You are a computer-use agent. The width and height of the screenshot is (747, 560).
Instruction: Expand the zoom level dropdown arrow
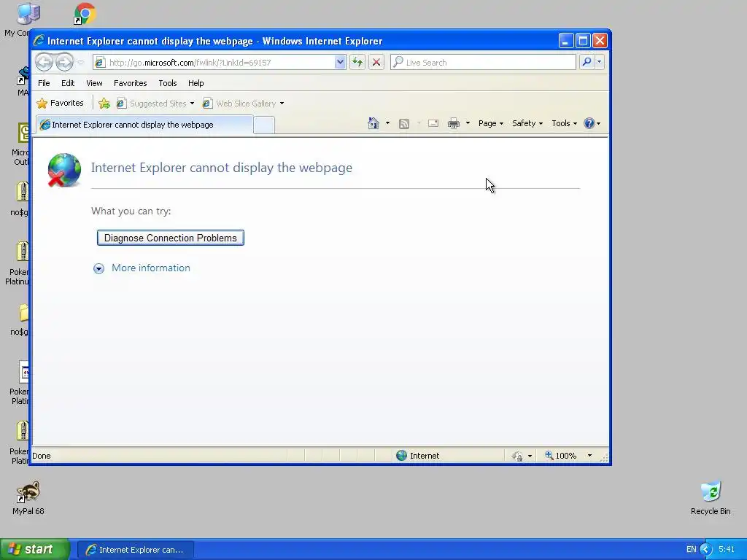(589, 456)
